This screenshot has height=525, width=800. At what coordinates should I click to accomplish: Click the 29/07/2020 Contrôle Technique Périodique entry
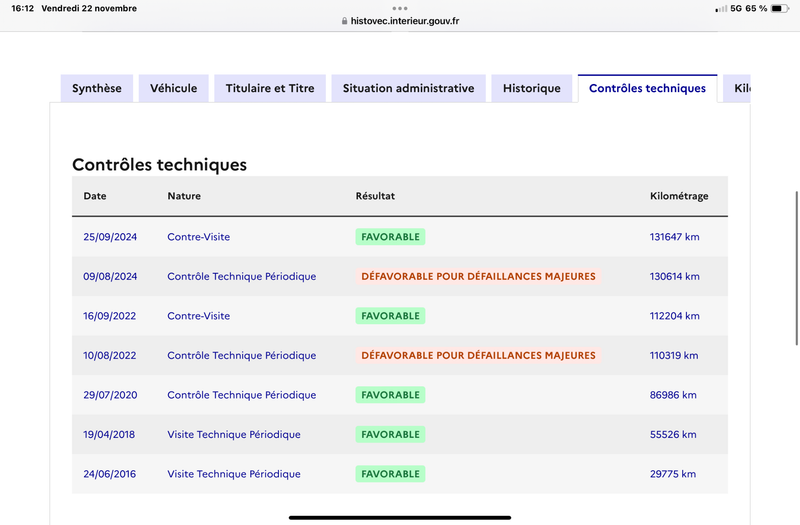[x=242, y=395]
